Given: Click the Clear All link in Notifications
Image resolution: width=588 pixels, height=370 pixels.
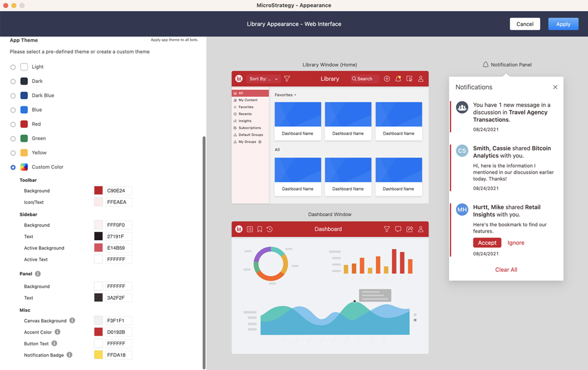Looking at the screenshot, I should [506, 270].
